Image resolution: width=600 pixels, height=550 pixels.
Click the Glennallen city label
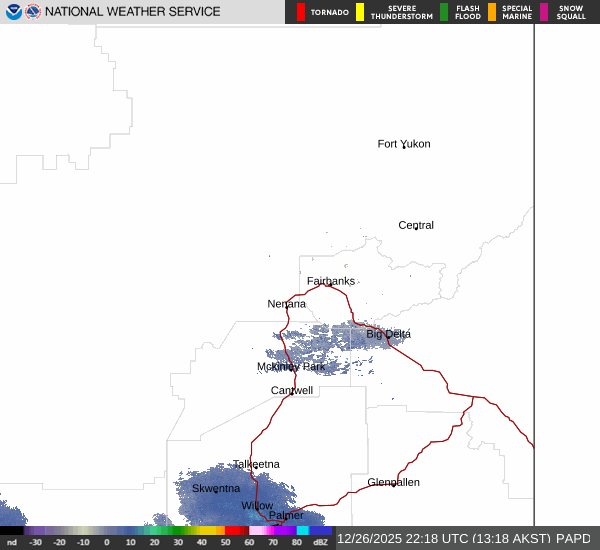[x=393, y=482]
